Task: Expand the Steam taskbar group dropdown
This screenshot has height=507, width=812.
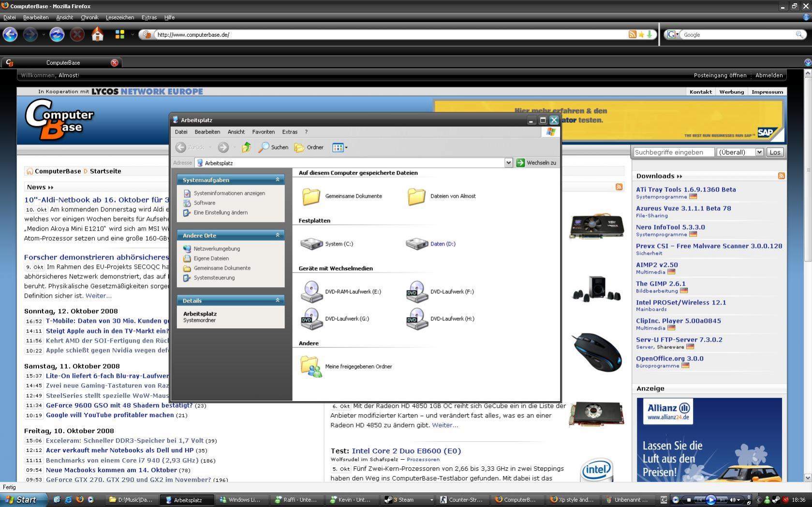Action: click(431, 500)
